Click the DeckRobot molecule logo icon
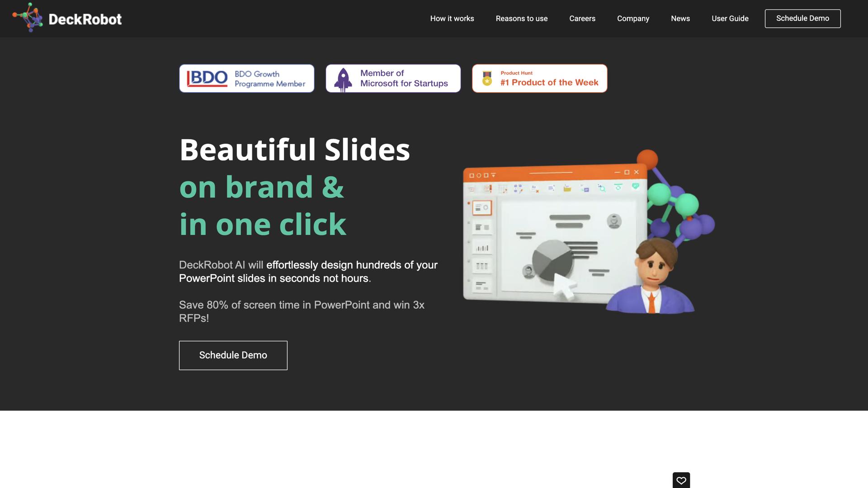Screen dimensions: 868x488 [x=28, y=18]
